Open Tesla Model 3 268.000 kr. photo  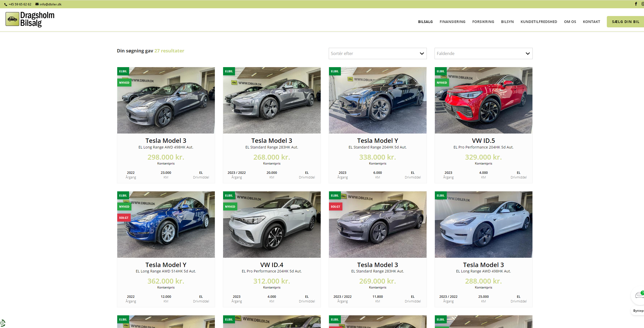272,100
